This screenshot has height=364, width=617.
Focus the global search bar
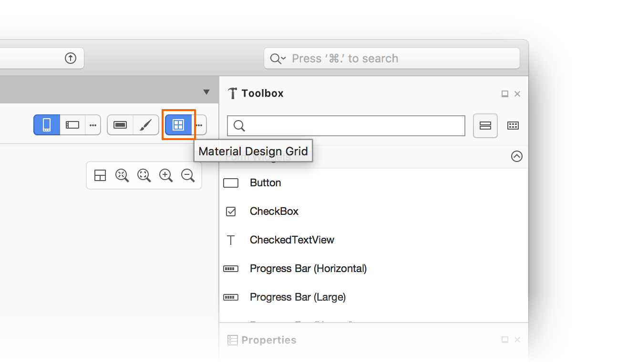click(x=392, y=58)
